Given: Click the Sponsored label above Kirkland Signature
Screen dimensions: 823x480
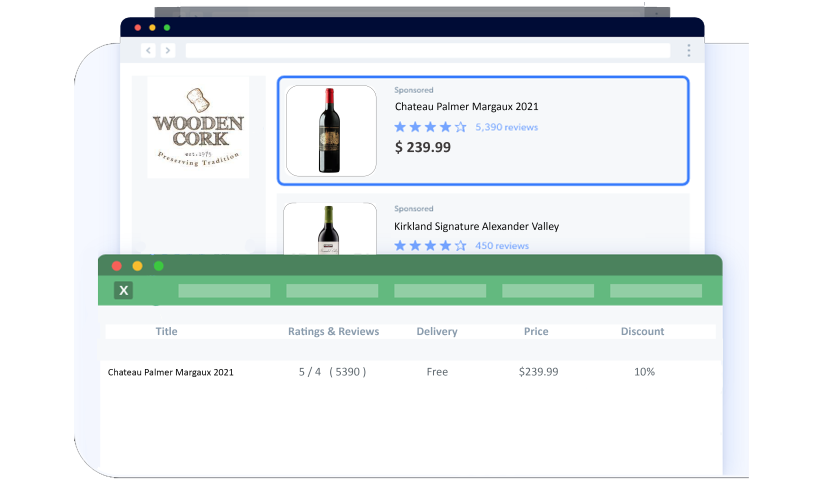Looking at the screenshot, I should (414, 209).
